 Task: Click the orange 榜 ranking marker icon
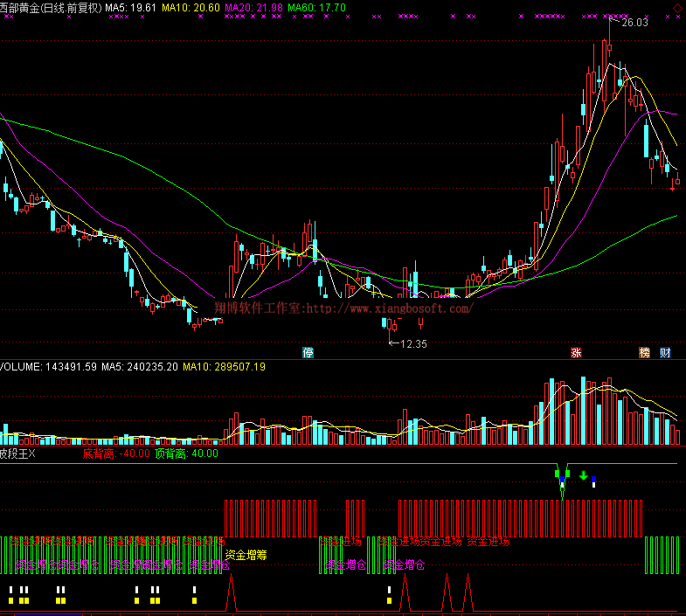pos(644,353)
